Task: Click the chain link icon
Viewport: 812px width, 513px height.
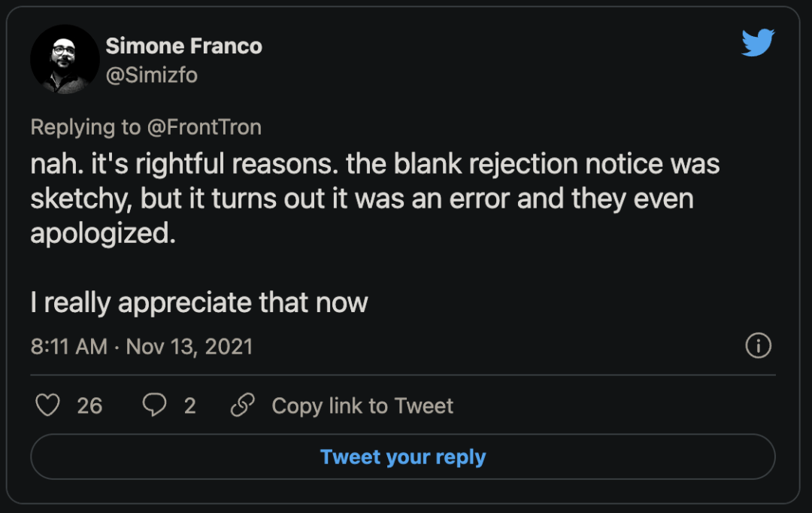Action: (x=242, y=406)
